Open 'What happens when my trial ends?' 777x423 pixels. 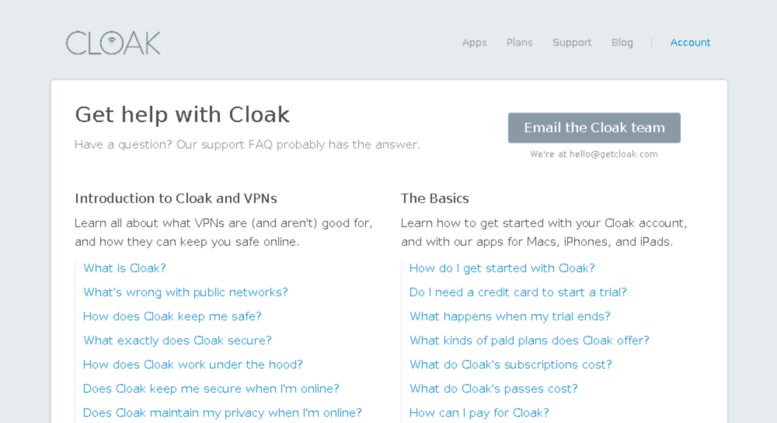510,316
